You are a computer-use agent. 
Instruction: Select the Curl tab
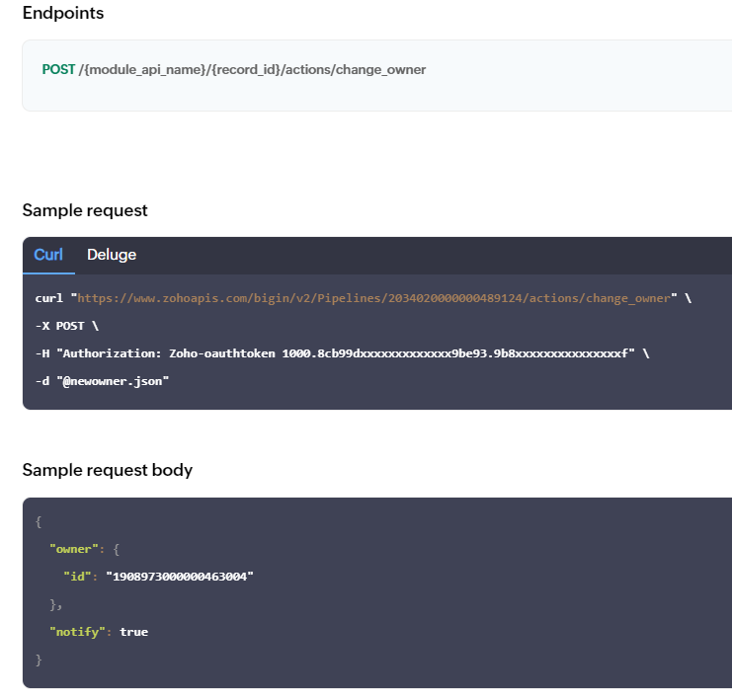pyautogui.click(x=48, y=255)
